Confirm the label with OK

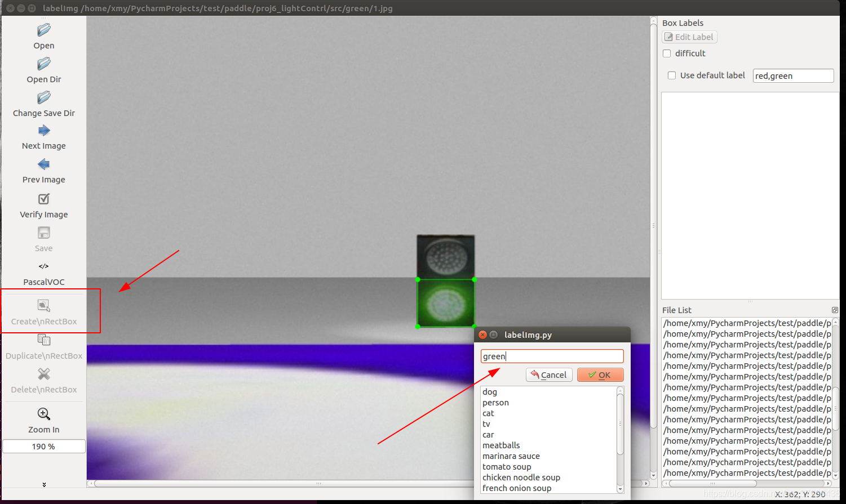pos(600,375)
